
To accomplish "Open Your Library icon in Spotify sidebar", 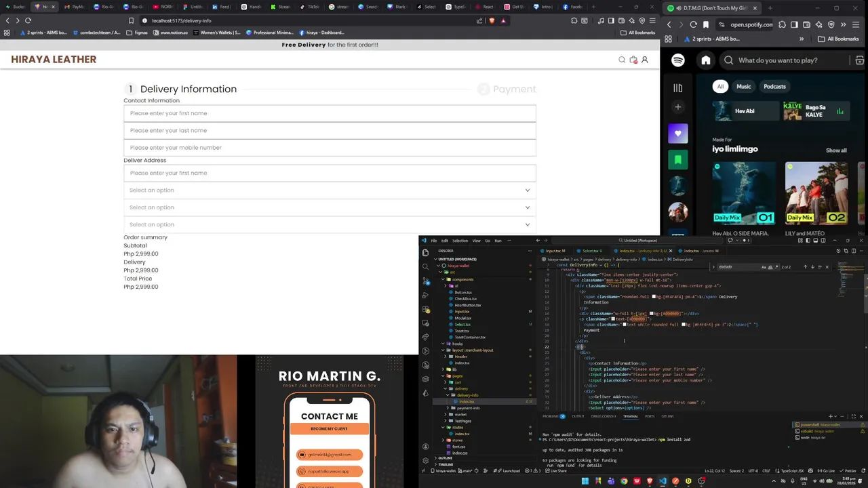I will coord(677,87).
